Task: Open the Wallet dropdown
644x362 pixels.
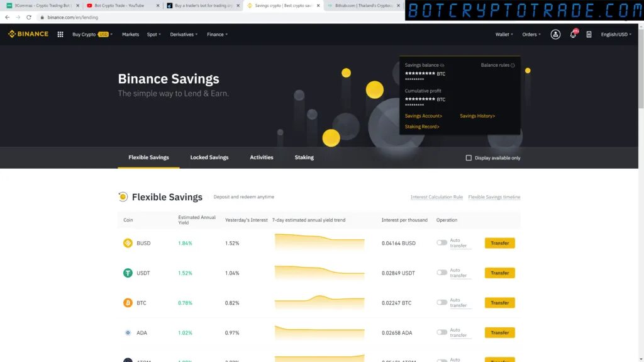Action: coord(504,35)
